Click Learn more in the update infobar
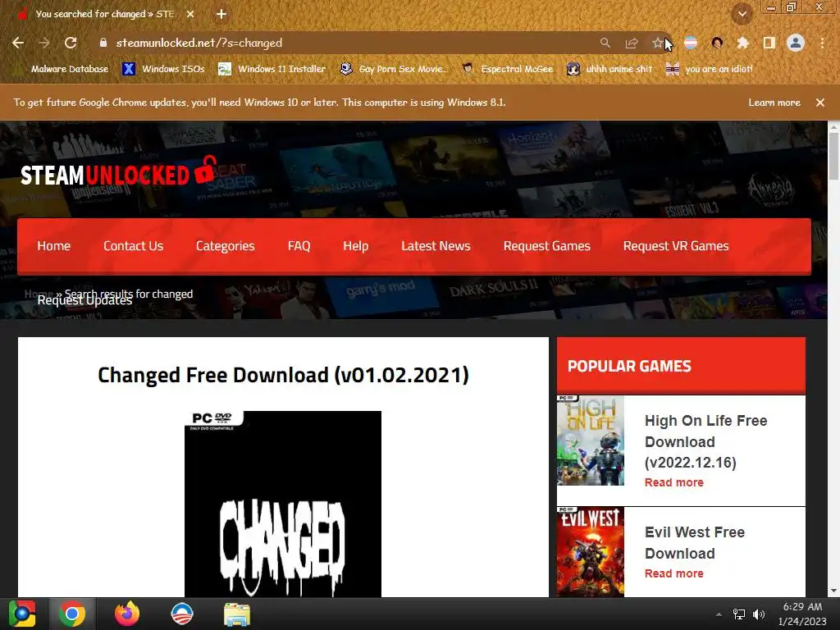The width and height of the screenshot is (840, 630). click(774, 103)
